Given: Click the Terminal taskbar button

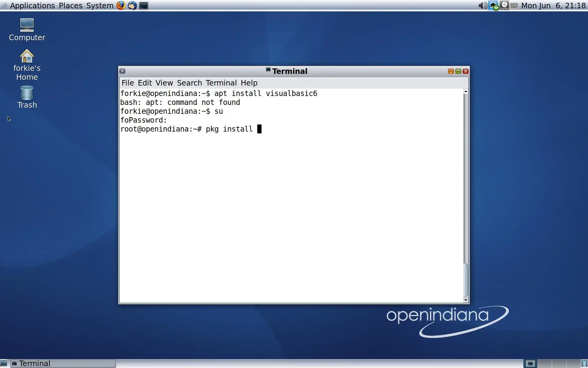Looking at the screenshot, I should pos(63,363).
